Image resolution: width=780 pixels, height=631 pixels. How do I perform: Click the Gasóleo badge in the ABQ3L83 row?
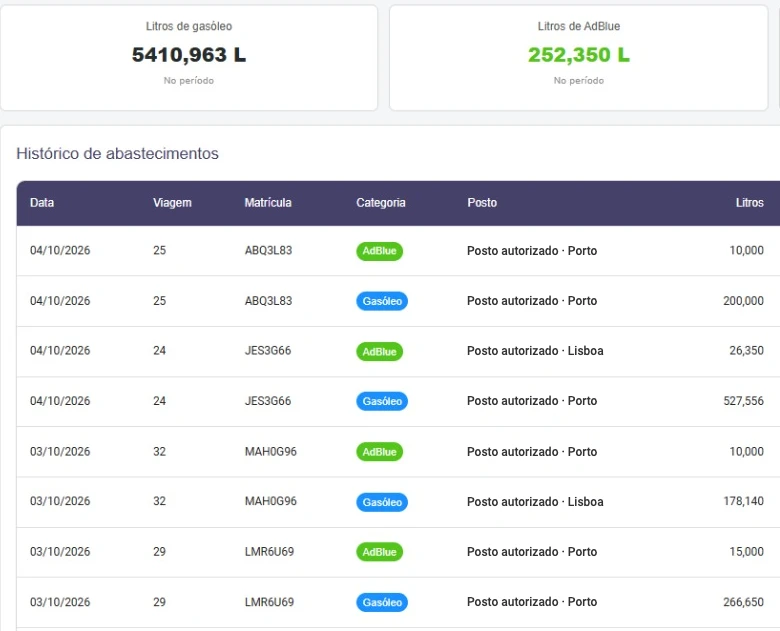coord(382,301)
